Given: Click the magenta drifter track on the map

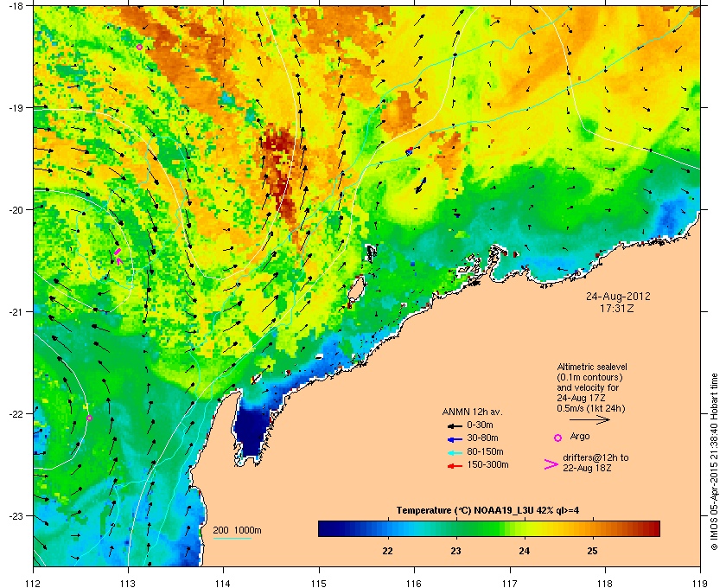Looking at the screenshot, I should (118, 256).
